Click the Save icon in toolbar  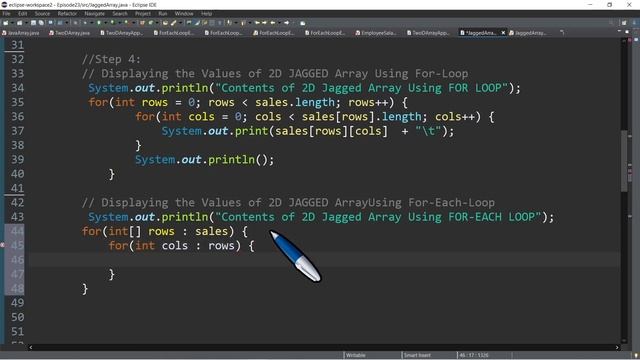point(33,23)
